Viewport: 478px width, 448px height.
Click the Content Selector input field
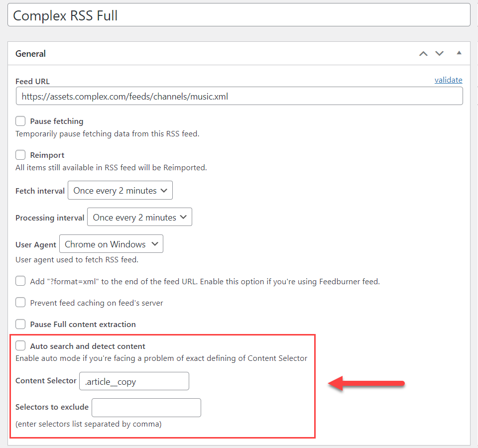pyautogui.click(x=134, y=381)
